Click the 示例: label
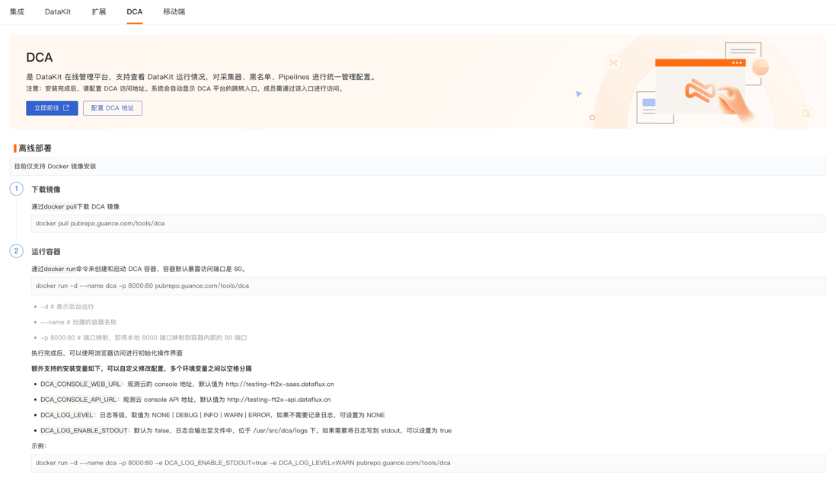The height and width of the screenshot is (504, 836). pyautogui.click(x=39, y=446)
